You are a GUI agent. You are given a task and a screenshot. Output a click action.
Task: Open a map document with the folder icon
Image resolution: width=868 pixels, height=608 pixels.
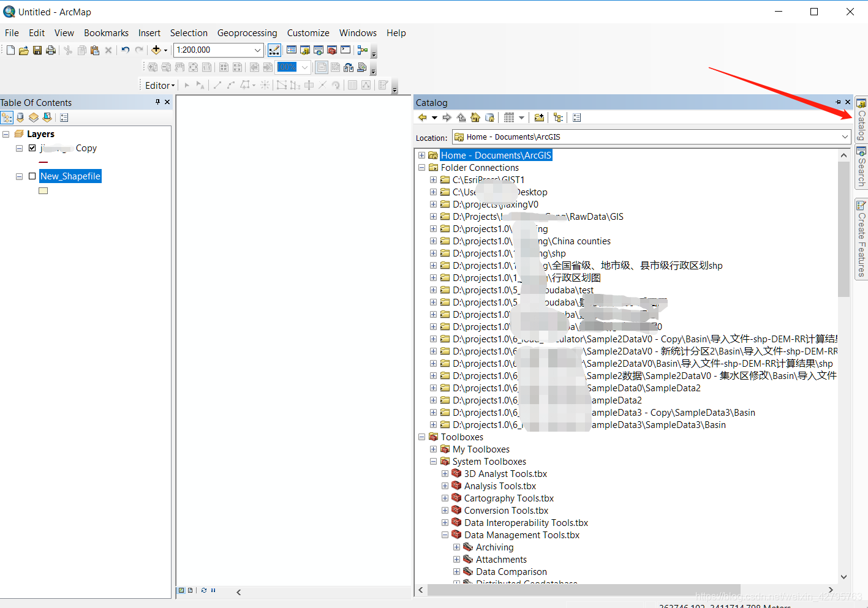click(x=24, y=50)
